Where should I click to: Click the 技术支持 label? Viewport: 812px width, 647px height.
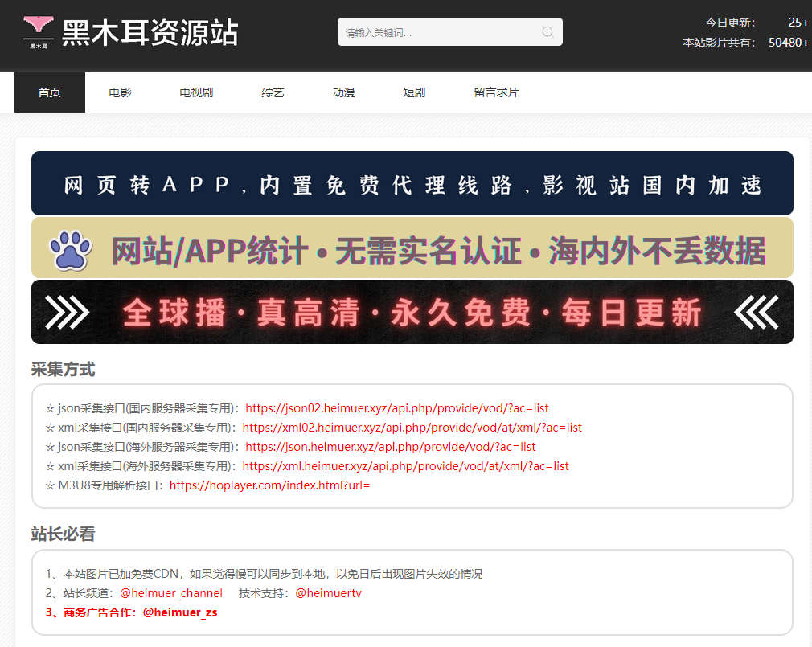point(264,593)
